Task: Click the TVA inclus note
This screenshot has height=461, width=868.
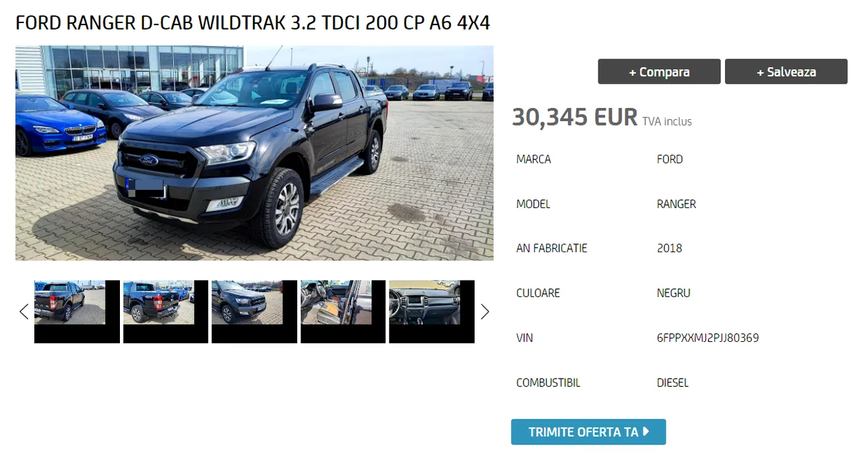Action: (x=667, y=121)
